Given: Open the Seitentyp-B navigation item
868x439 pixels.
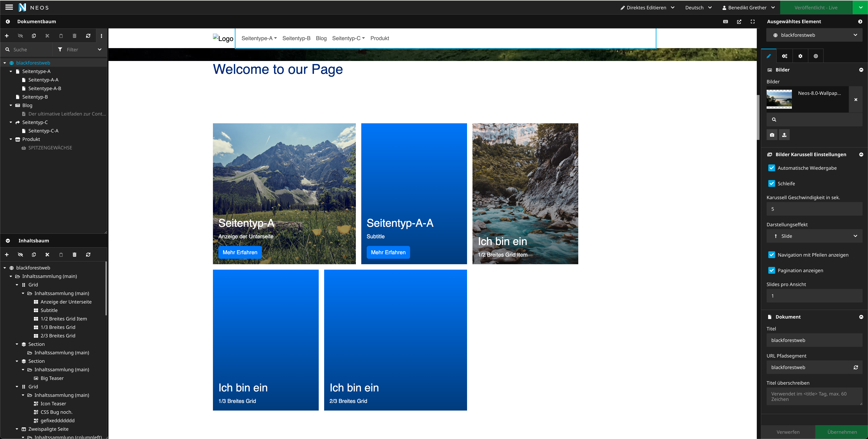Looking at the screenshot, I should 296,38.
